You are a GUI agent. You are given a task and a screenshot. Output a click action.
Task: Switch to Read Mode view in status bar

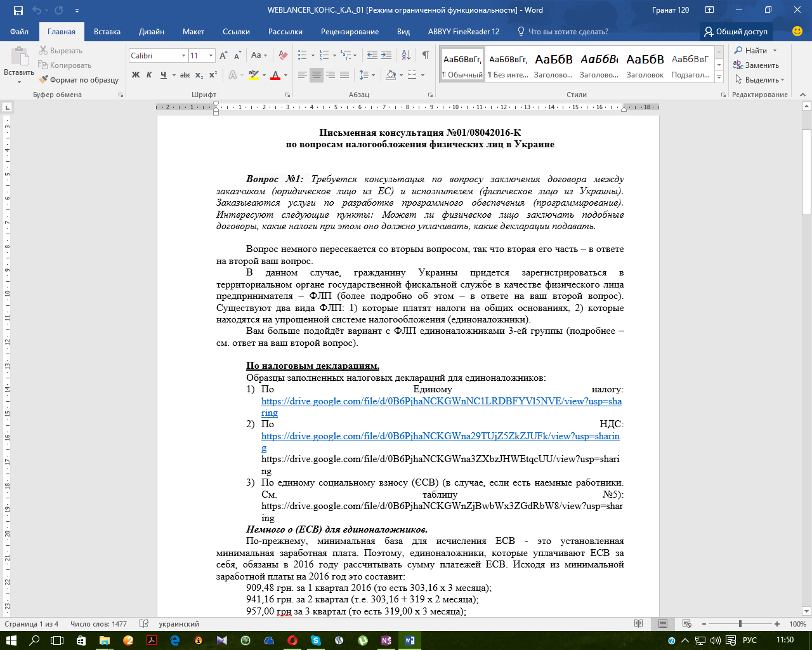[x=639, y=624]
